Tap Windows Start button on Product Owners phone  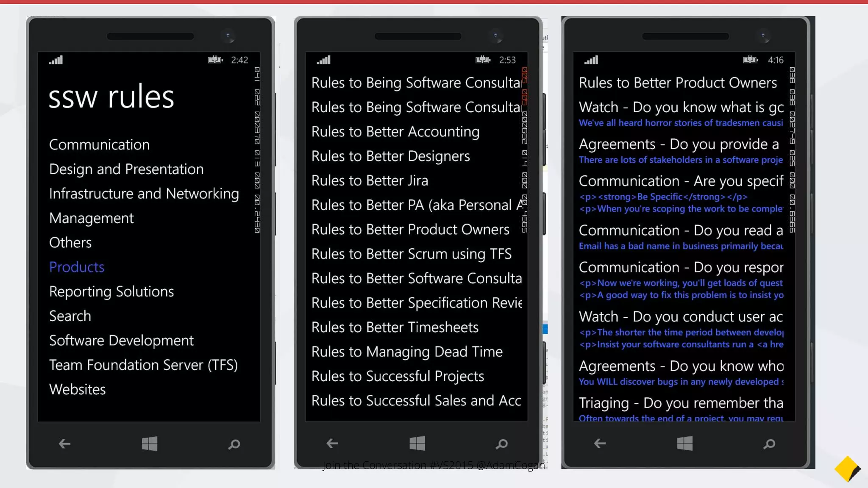(685, 443)
